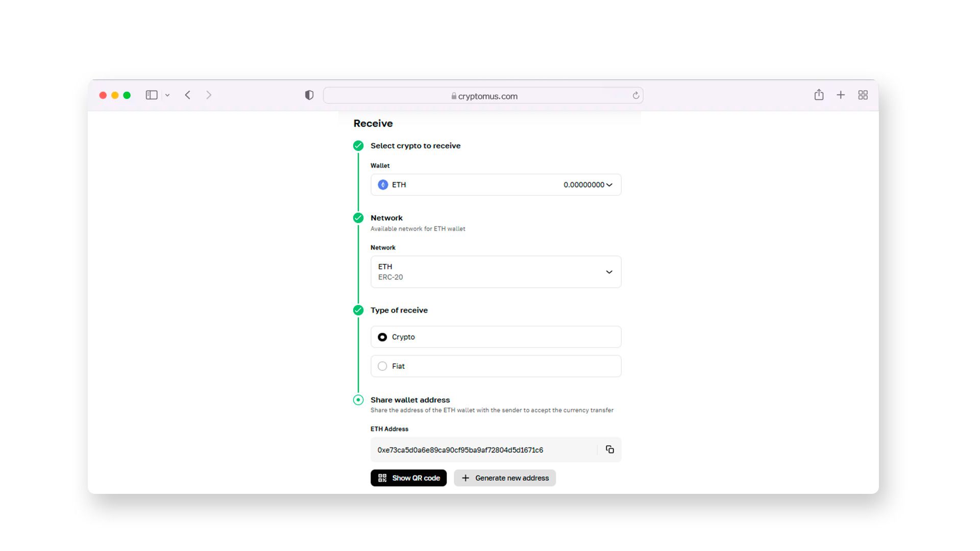Screen dimensions: 980x551
Task: Open the Share icon in toolbar
Action: [x=819, y=95]
